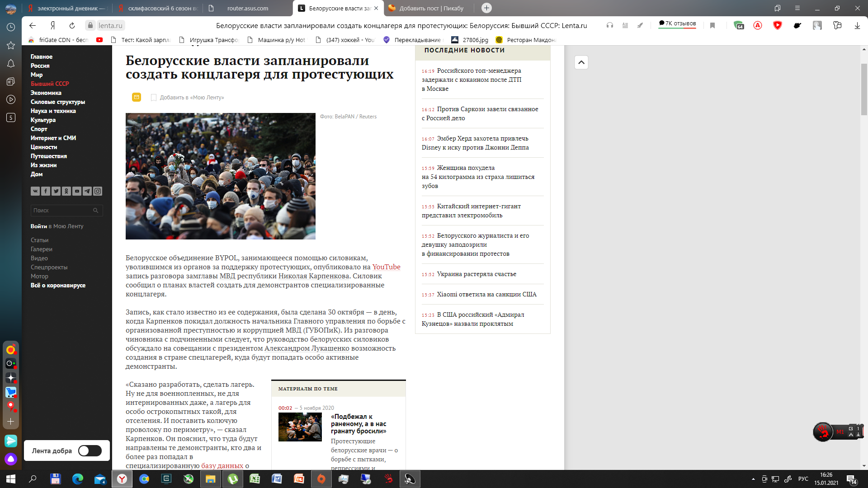This screenshot has width=868, height=488.
Task: Open the Экономика section in sidebar
Action: tap(46, 93)
